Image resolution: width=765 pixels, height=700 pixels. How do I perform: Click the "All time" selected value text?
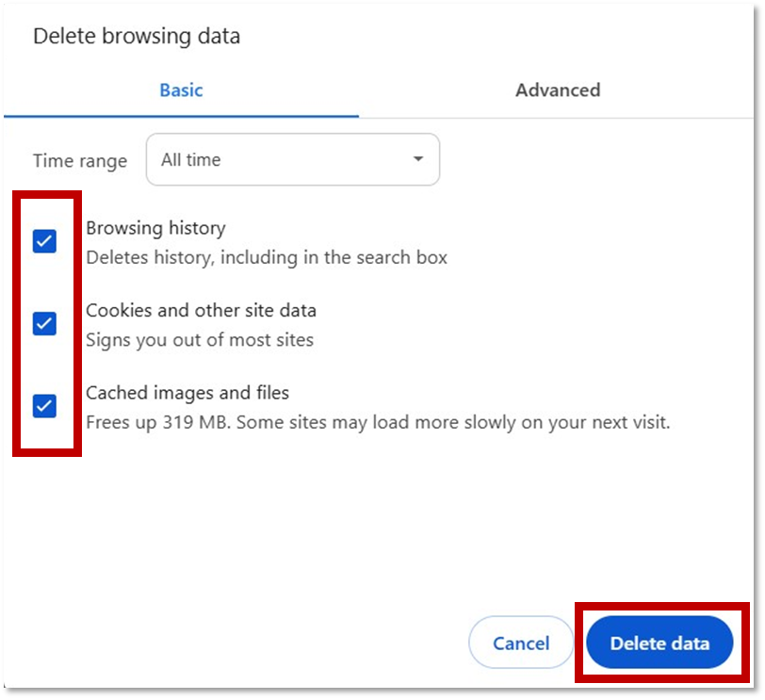point(190,160)
